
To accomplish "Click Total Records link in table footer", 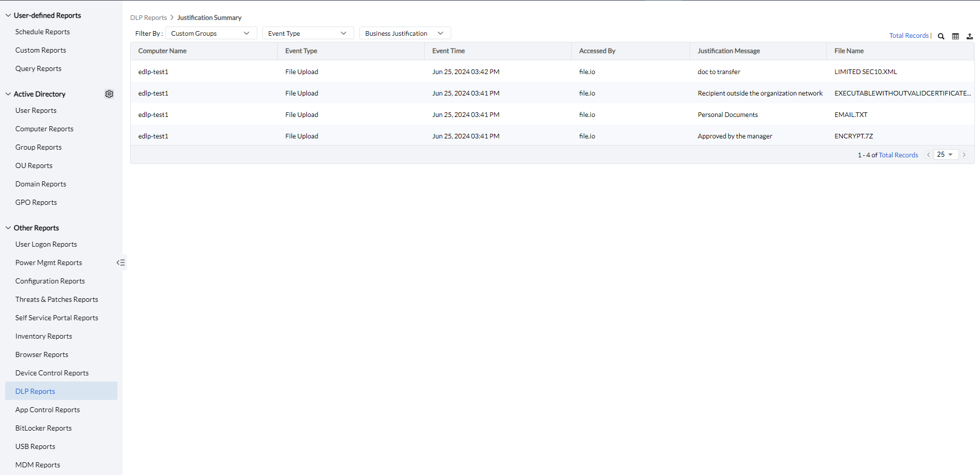I will click(898, 155).
